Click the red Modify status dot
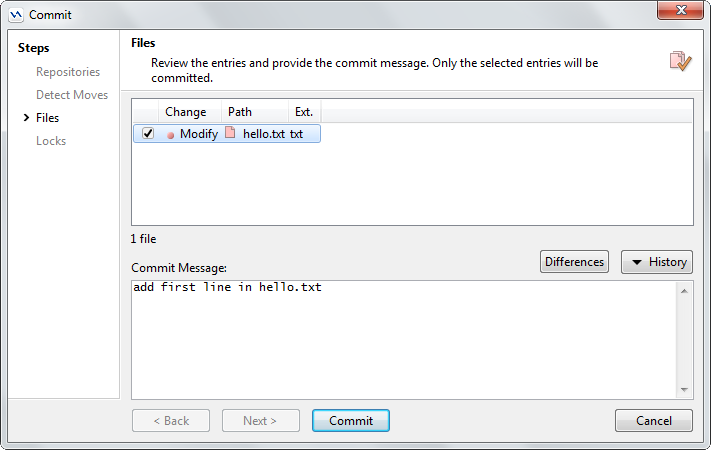Viewport: 711px width, 450px height. 171,135
